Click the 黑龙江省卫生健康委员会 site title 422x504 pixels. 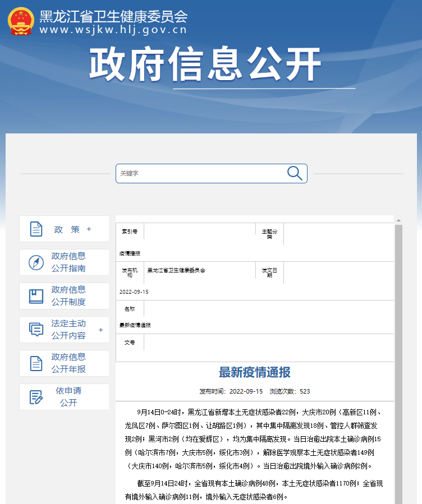point(113,16)
